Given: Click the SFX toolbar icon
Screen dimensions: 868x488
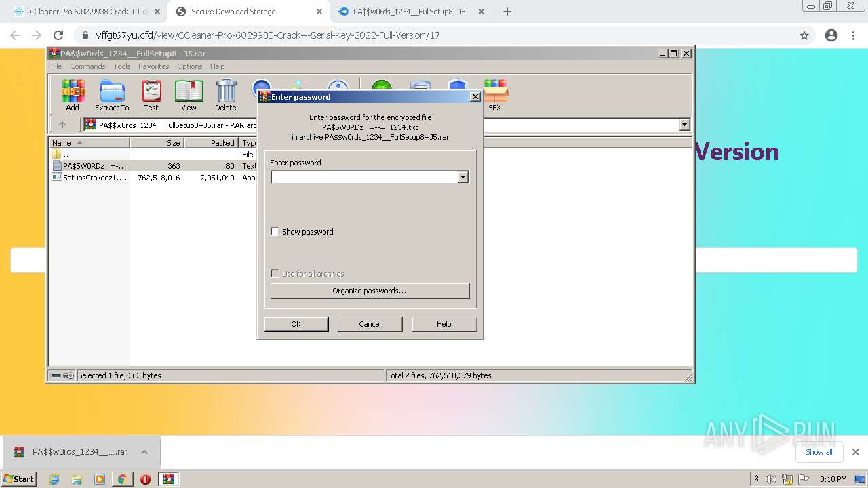Looking at the screenshot, I should [495, 95].
